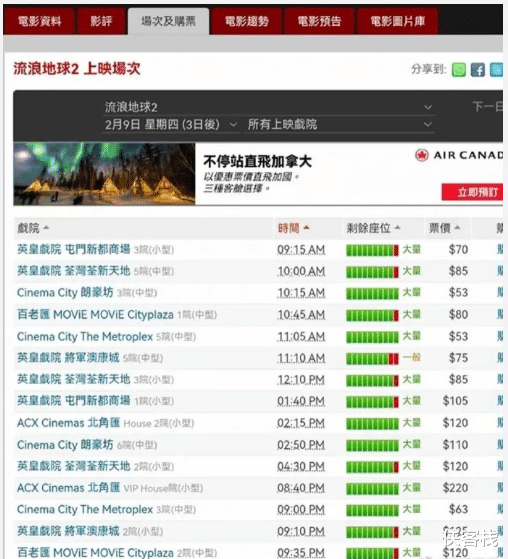Open 電影趨勢 tab
This screenshot has width=508, height=559.
coord(247,21)
